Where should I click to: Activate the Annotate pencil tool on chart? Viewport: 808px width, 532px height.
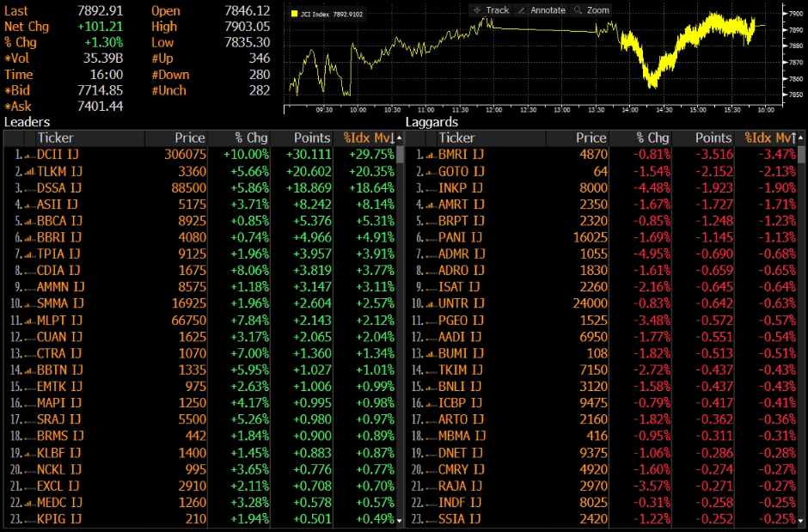point(541,9)
